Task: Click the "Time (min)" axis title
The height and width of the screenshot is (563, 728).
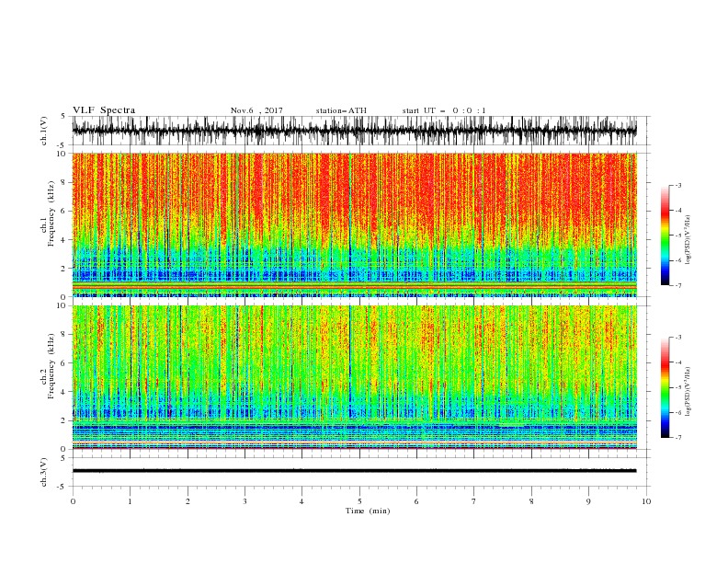Action: [368, 511]
